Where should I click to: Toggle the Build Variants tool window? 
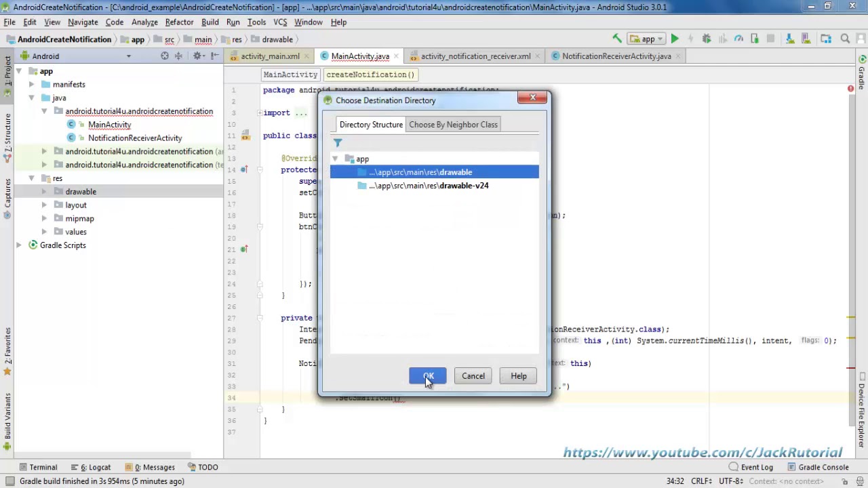point(7,420)
